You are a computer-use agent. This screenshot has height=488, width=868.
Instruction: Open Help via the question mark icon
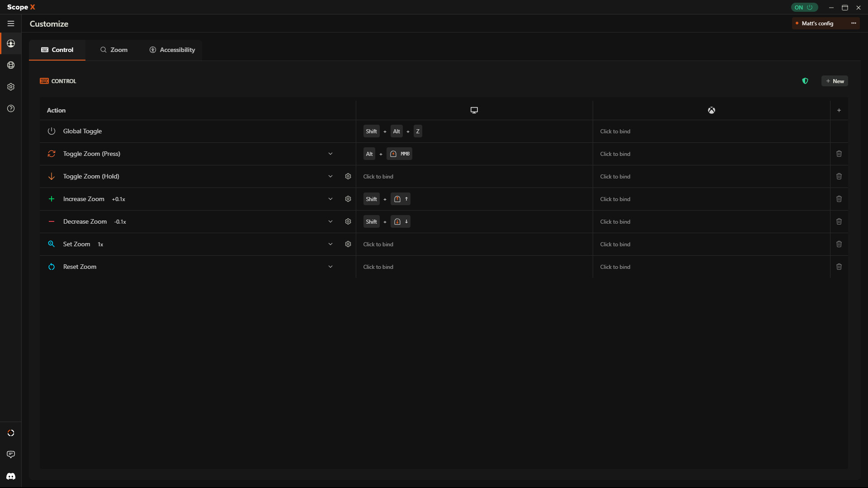pyautogui.click(x=11, y=108)
